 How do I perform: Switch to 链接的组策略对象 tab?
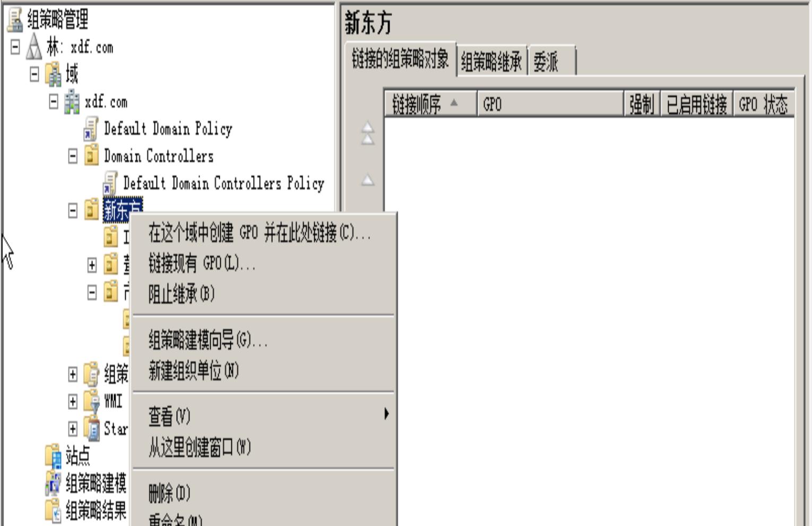point(401,59)
